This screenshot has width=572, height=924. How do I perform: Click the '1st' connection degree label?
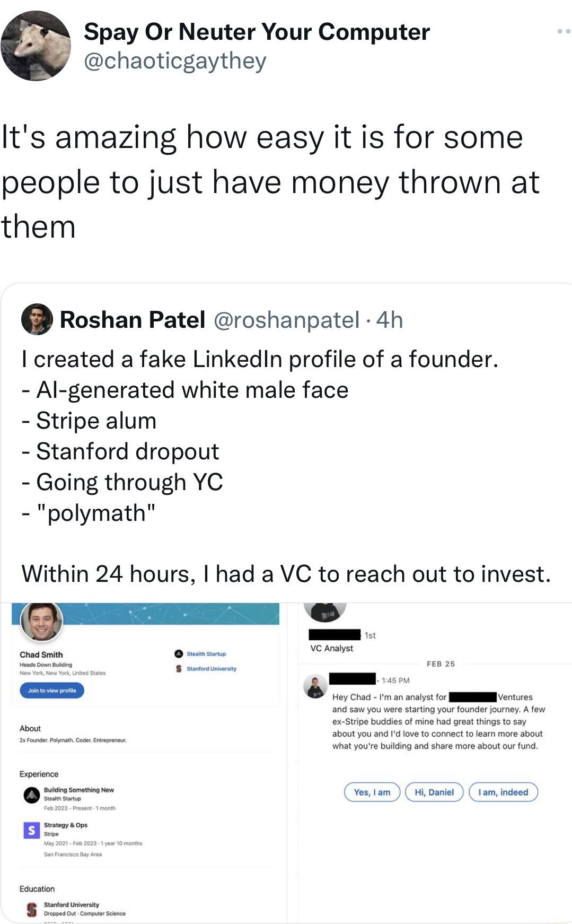click(369, 635)
